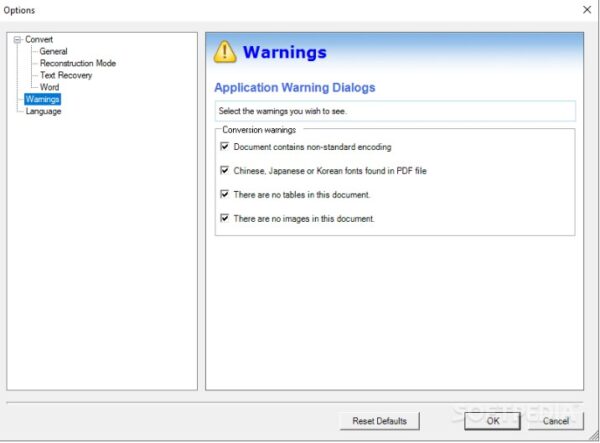Click the Warnings page title

285,52
